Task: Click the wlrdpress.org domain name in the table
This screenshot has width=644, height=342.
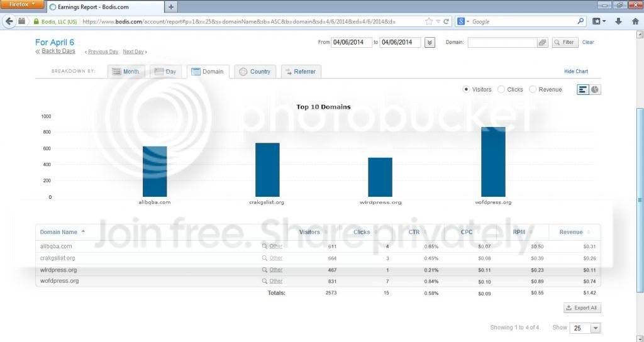Action: (58, 270)
